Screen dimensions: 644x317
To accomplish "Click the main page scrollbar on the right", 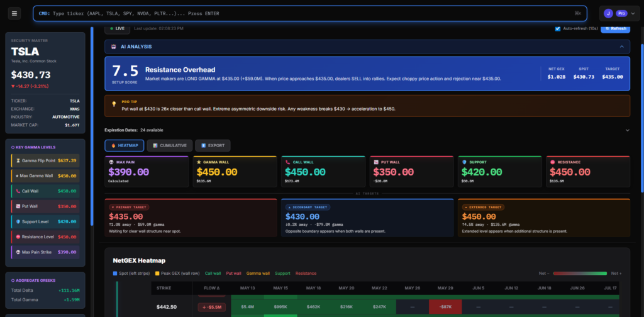I will pyautogui.click(x=642, y=117).
